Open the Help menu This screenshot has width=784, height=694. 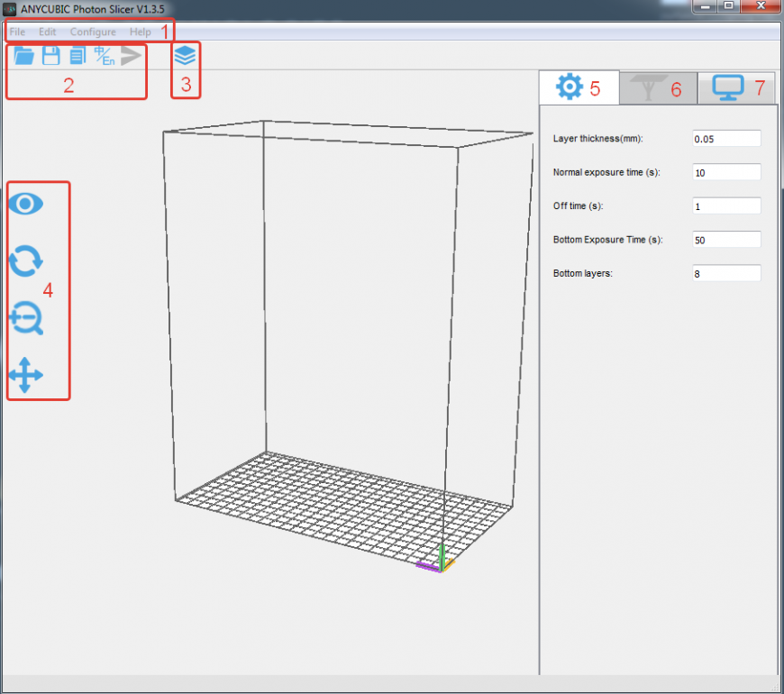(x=141, y=32)
